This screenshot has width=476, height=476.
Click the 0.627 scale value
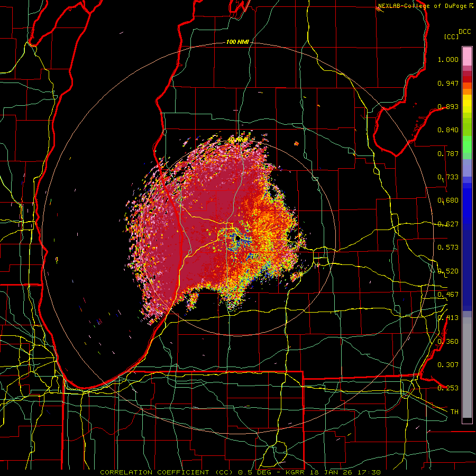point(448,224)
